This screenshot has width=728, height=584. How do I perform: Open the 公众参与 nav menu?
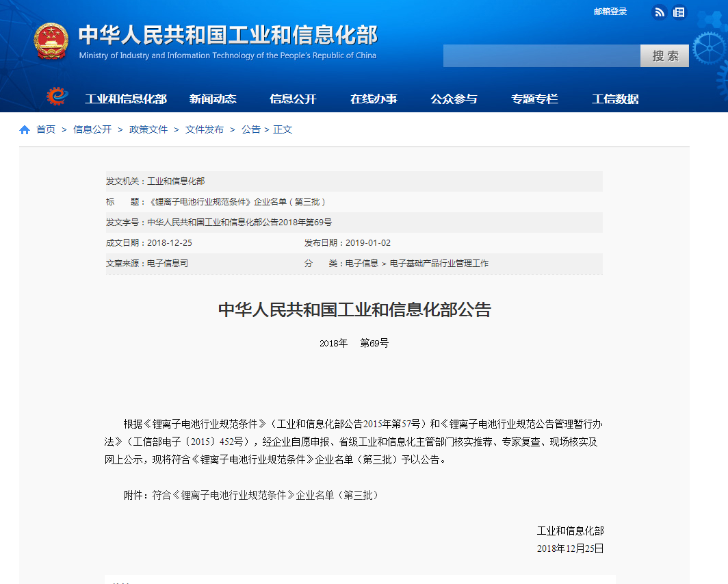click(x=454, y=99)
